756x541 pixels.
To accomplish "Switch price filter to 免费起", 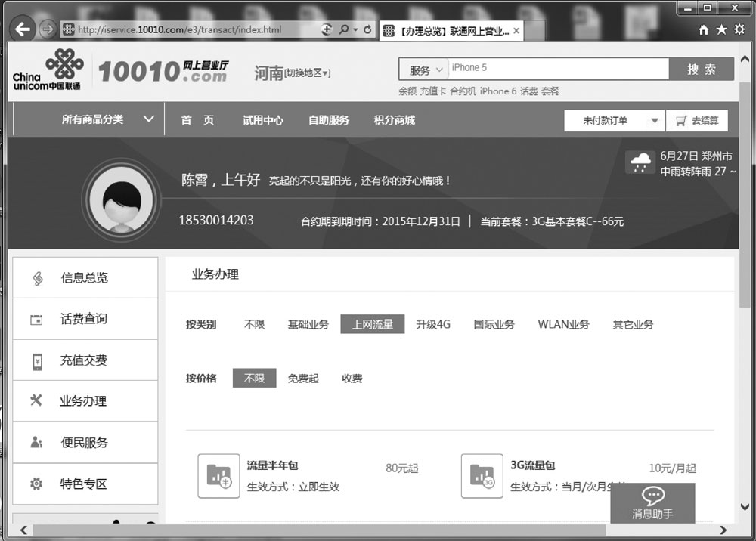I will click(303, 378).
